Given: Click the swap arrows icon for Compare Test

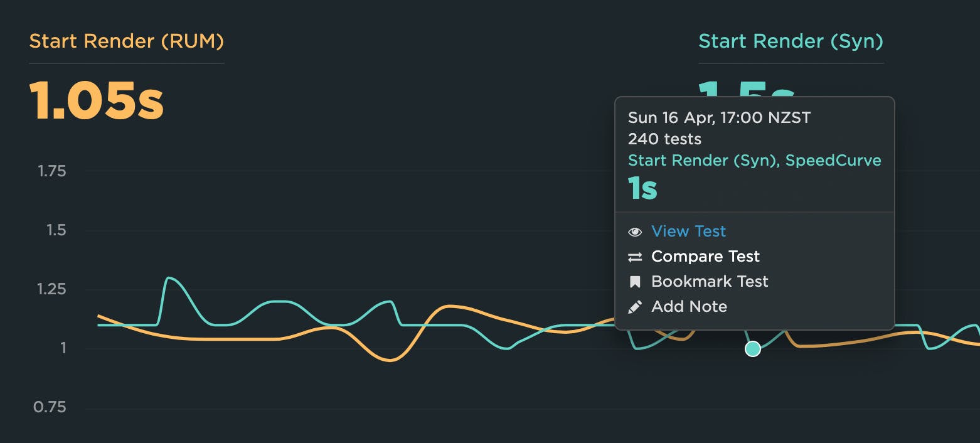Looking at the screenshot, I should tap(635, 257).
